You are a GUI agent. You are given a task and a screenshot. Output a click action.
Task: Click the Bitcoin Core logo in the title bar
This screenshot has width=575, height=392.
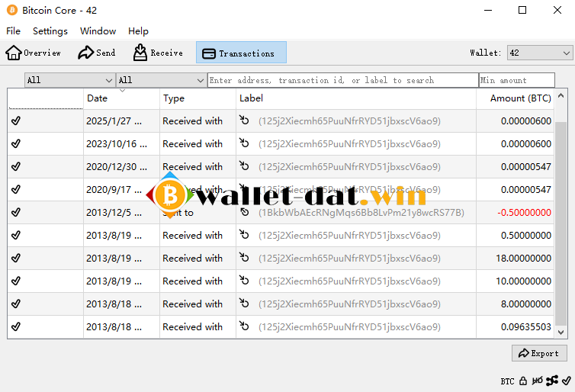(x=12, y=10)
